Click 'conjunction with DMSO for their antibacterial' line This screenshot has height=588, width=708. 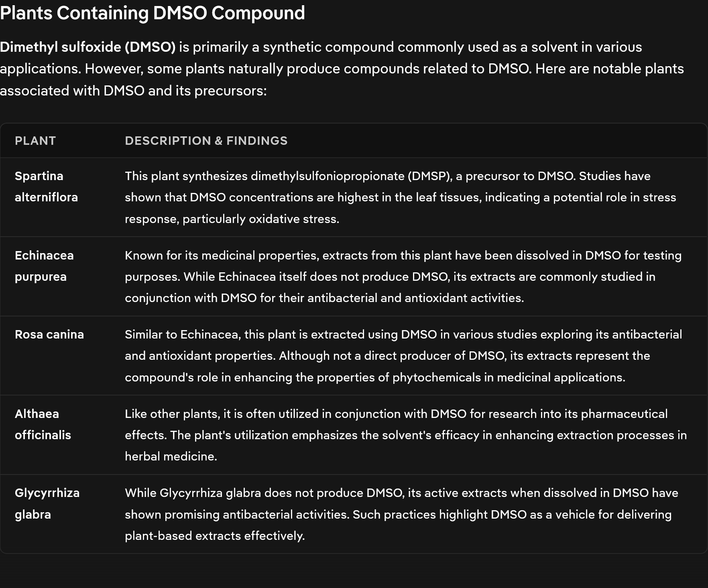[x=324, y=298]
